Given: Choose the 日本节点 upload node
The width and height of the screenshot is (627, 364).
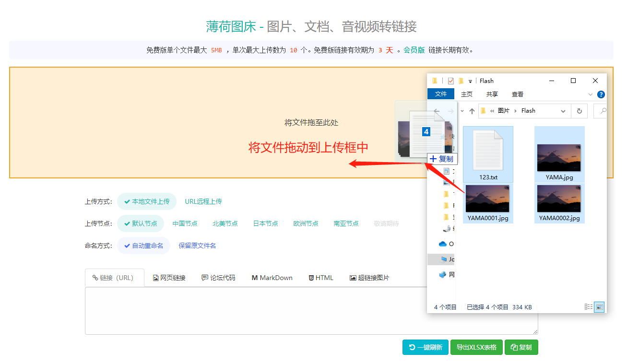Looking at the screenshot, I should pos(266,223).
